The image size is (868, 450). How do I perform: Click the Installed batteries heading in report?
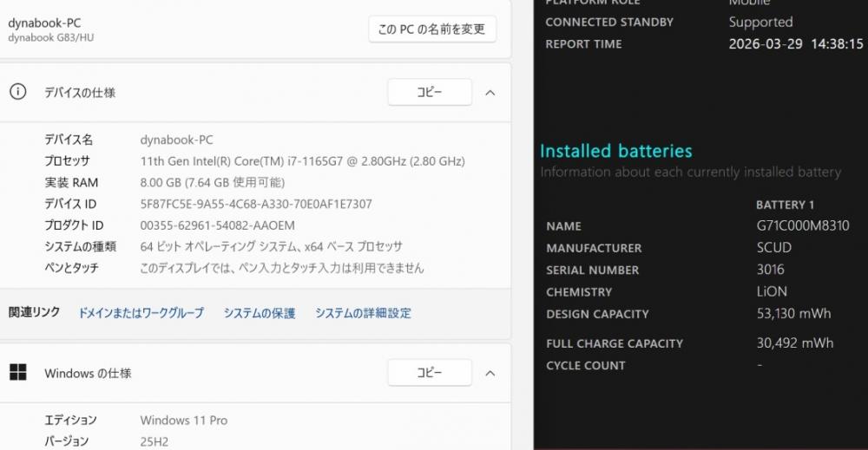(x=616, y=150)
